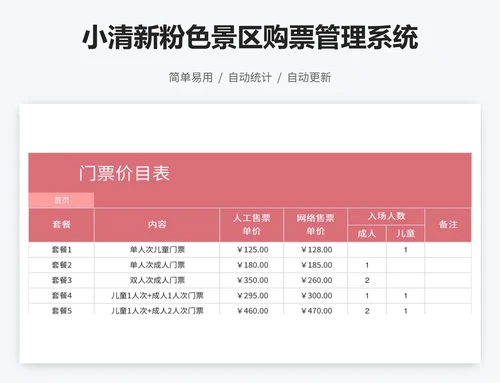500x383 pixels.
Task: Select the ¥260.00 online price cell
Action: pyautogui.click(x=315, y=280)
